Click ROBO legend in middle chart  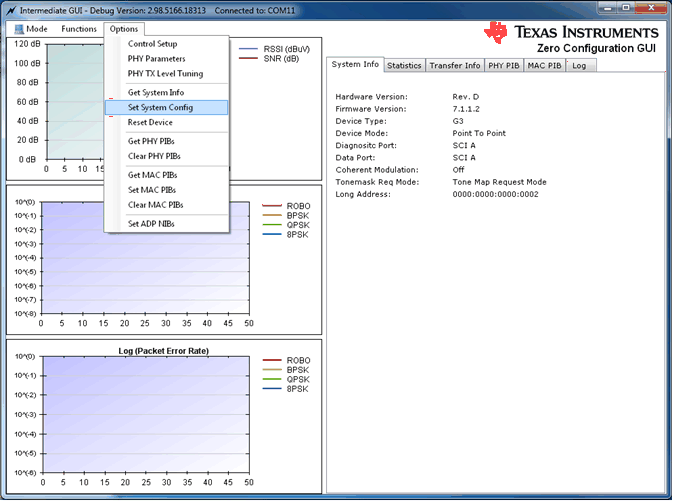tap(286, 206)
